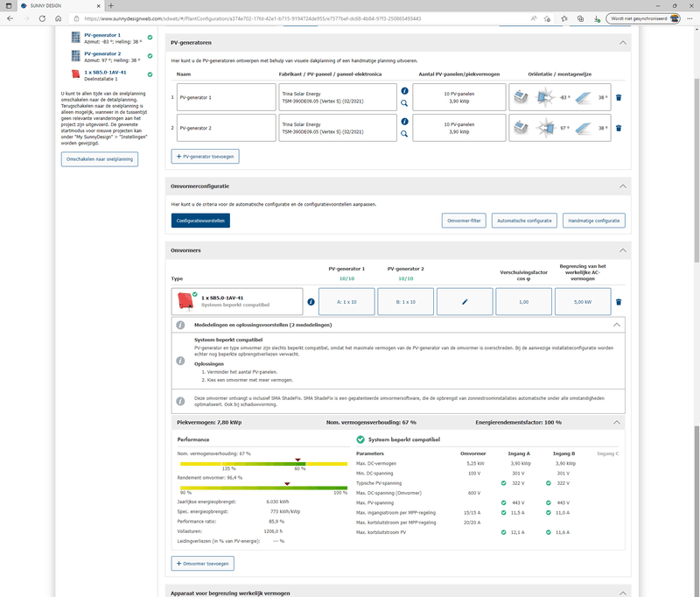The height and width of the screenshot is (597, 700).
Task: Collapse the Omvormers section
Action: [623, 250]
